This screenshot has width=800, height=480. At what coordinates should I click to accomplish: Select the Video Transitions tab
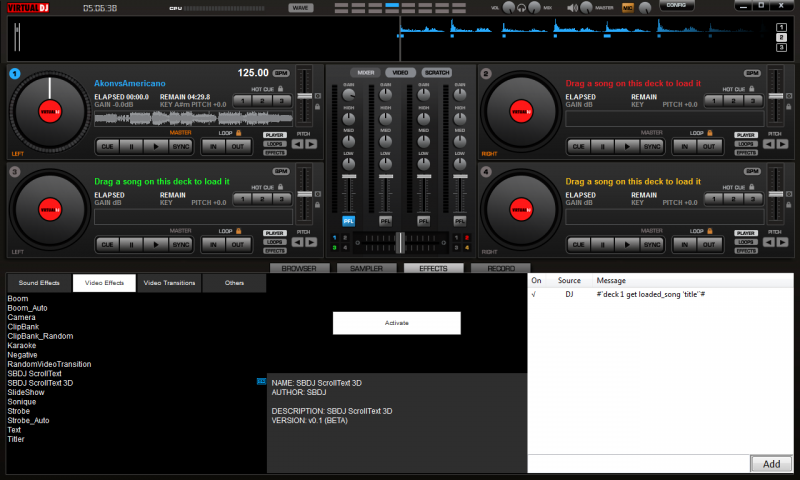pyautogui.click(x=169, y=283)
